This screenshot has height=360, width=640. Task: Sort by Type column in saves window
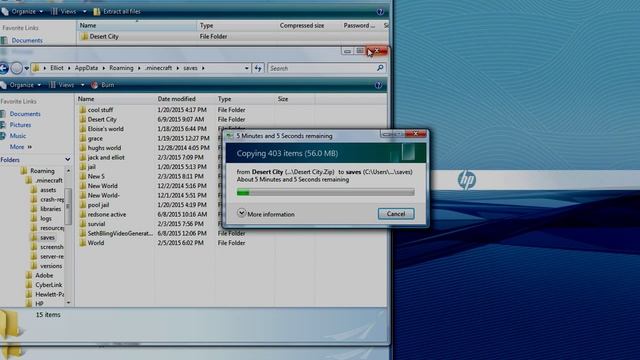pyautogui.click(x=245, y=99)
